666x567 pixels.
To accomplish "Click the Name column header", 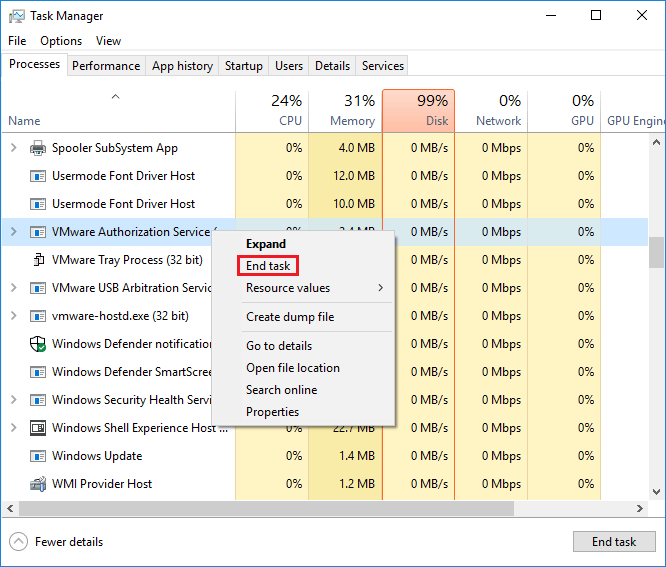I will 119,111.
